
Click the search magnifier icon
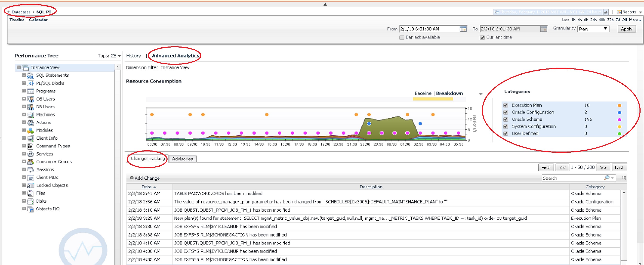pos(607,178)
